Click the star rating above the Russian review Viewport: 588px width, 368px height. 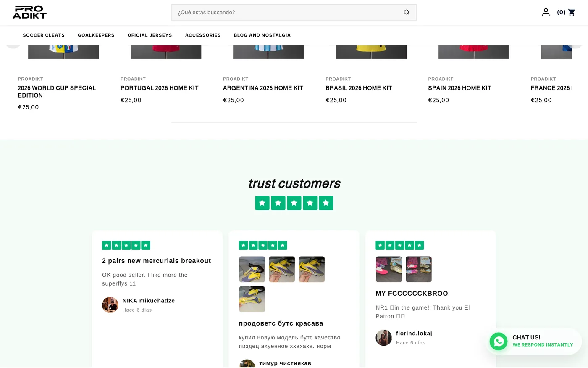[x=262, y=245]
